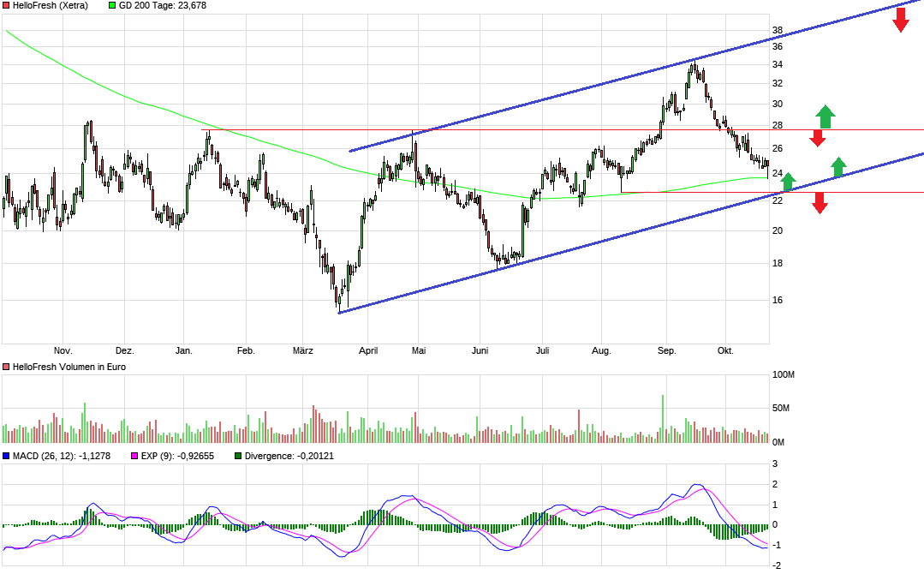
Task: Click the 'Feb.' month label
Action: (x=246, y=350)
